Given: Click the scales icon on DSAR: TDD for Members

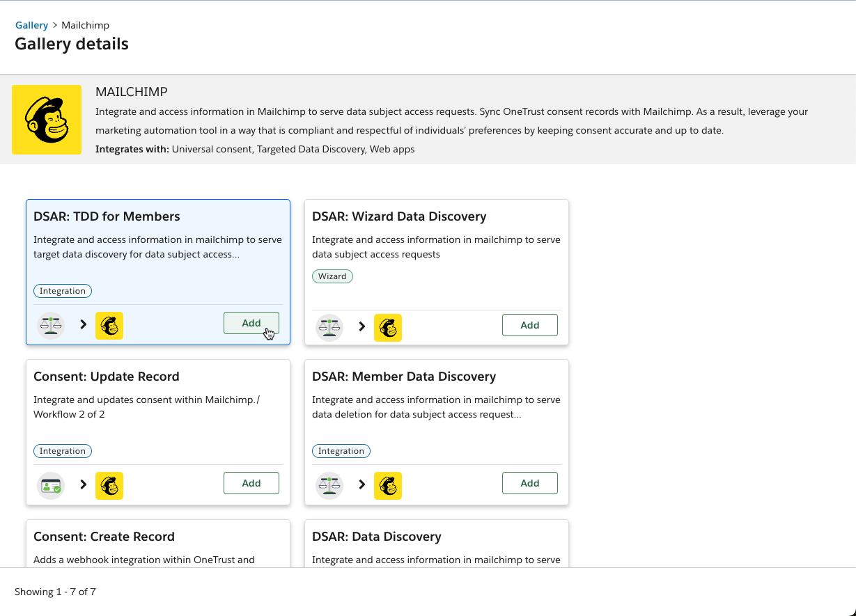Looking at the screenshot, I should [x=50, y=324].
